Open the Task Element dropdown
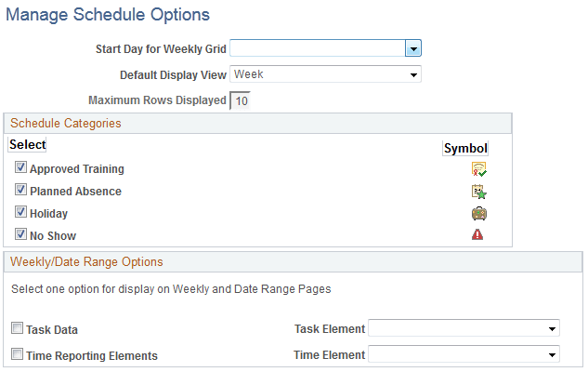Viewport: 588px width, 372px height. click(553, 328)
